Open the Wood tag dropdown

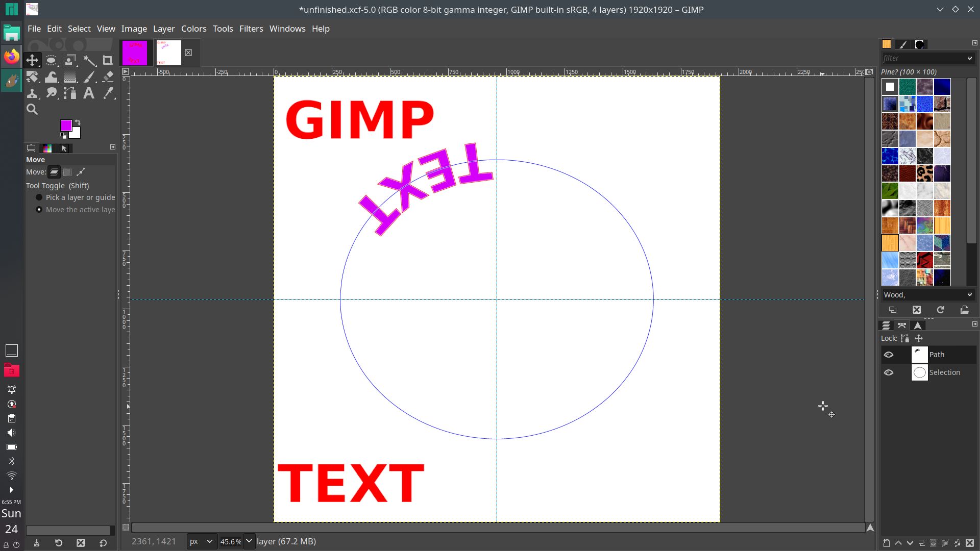click(x=970, y=295)
